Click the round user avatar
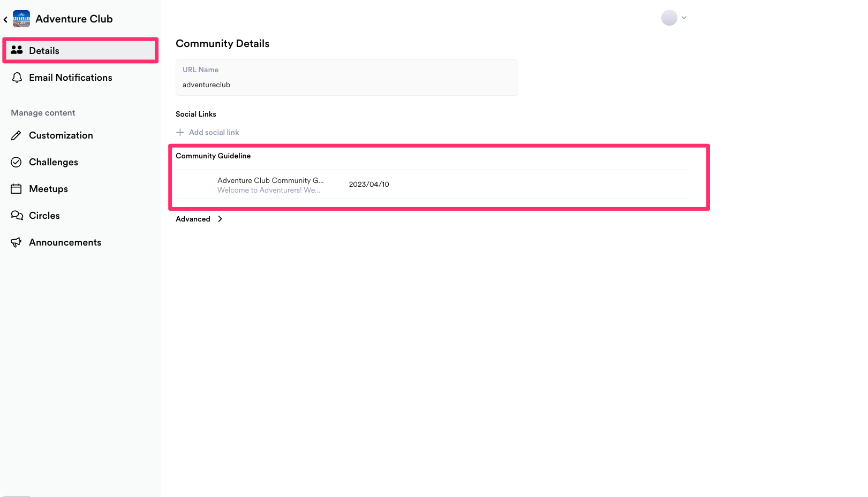 point(669,18)
